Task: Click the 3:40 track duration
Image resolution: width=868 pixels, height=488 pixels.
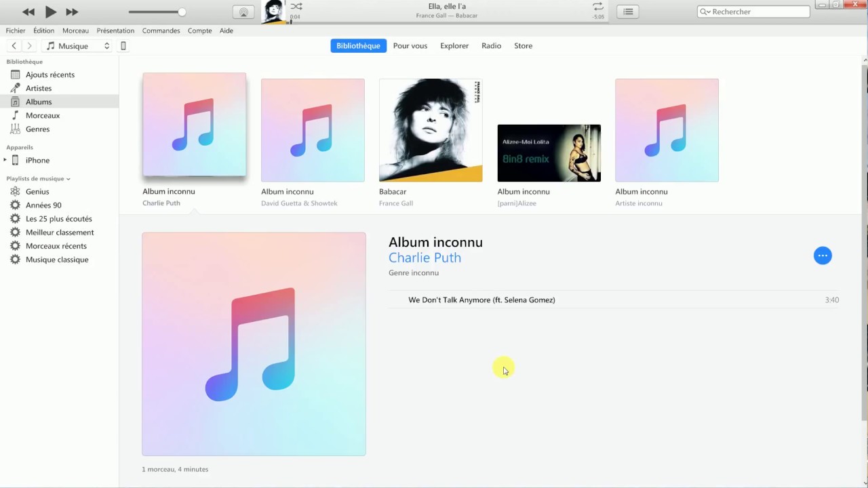Action: pyautogui.click(x=832, y=300)
